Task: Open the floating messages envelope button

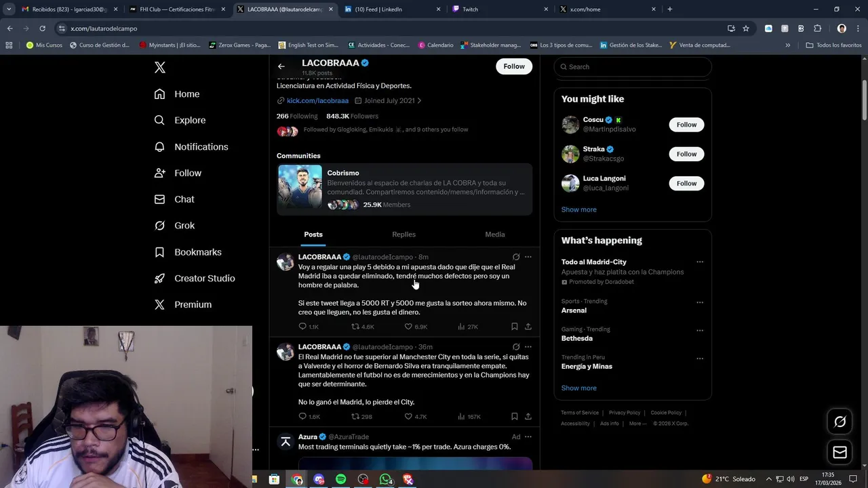Action: coord(840,452)
